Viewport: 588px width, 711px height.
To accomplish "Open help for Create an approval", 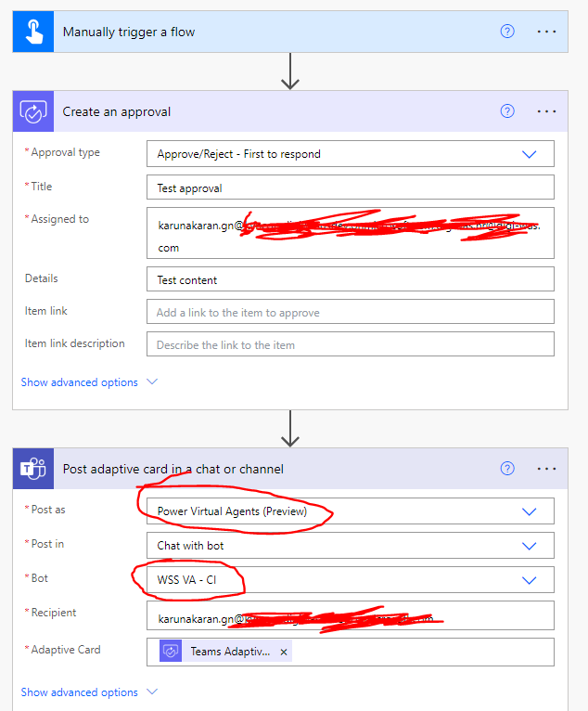I will (507, 111).
